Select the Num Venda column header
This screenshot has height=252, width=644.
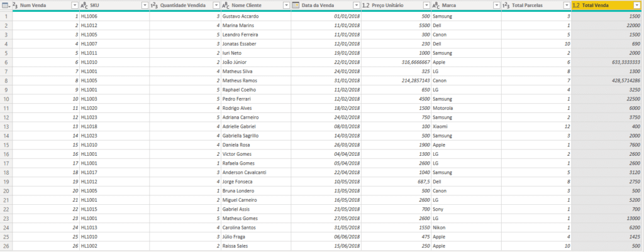(45, 5)
